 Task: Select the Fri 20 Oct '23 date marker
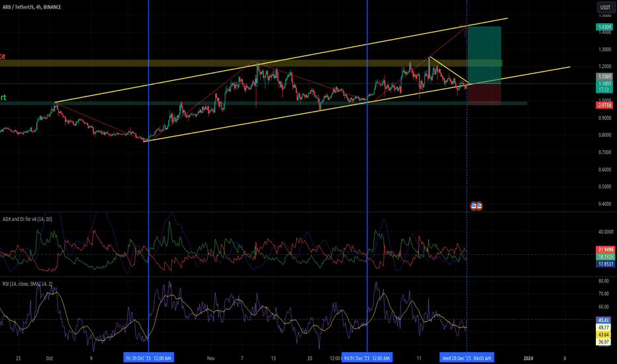pyautogui.click(x=148, y=358)
